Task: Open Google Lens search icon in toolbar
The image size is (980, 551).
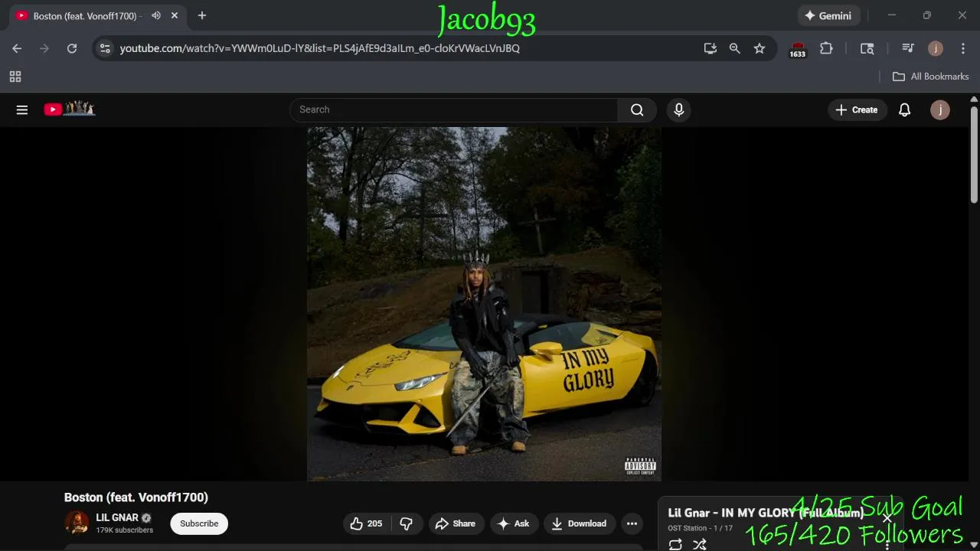Action: pyautogui.click(x=867, y=48)
